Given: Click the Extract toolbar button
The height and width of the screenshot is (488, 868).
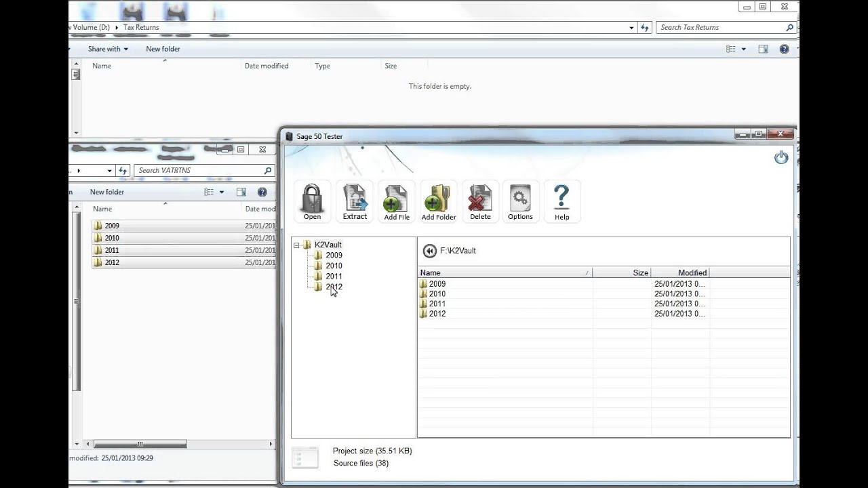Looking at the screenshot, I should [355, 201].
